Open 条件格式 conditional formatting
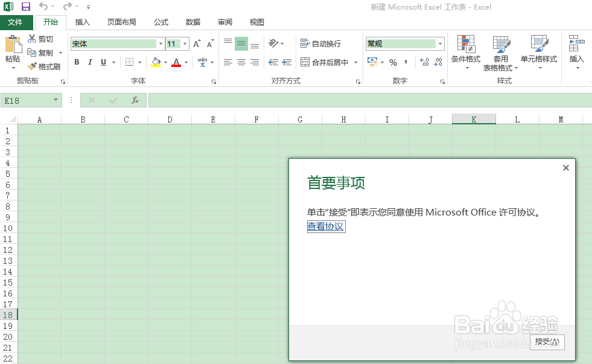 point(466,52)
